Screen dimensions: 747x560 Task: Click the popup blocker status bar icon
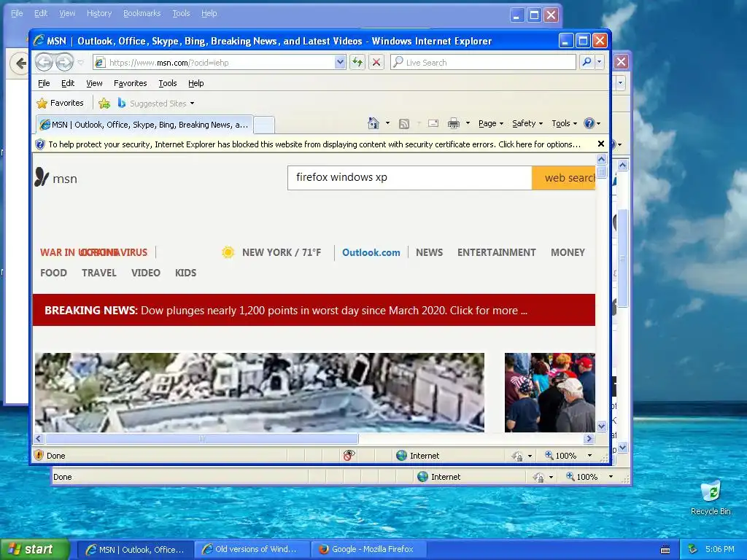[x=349, y=455]
